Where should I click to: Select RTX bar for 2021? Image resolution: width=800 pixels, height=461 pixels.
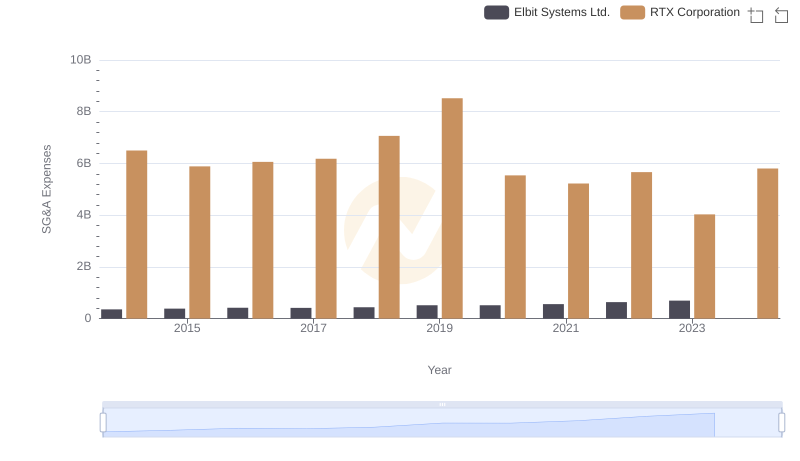[x=579, y=251]
